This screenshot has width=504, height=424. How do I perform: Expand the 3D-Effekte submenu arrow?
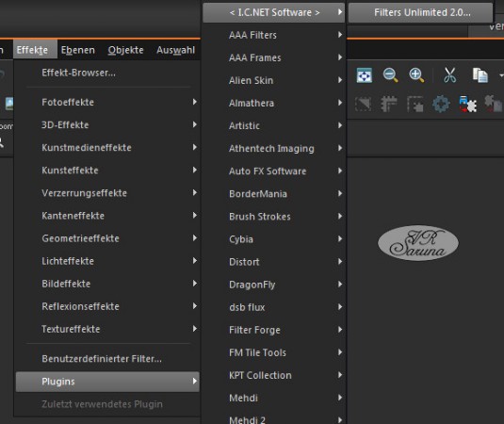click(x=194, y=124)
